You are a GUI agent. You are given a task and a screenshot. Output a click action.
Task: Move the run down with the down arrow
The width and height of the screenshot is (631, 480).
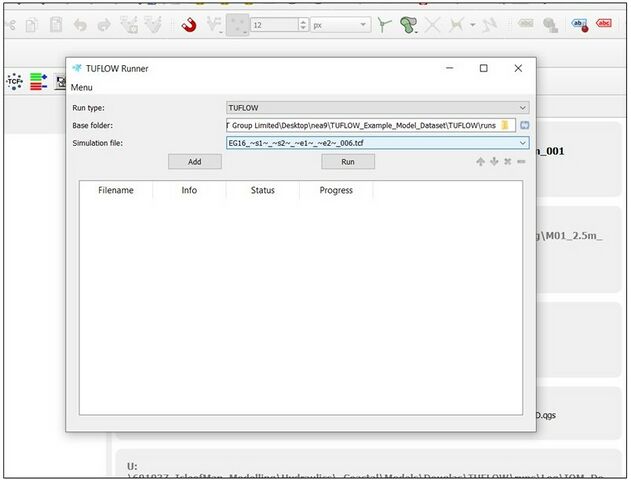coord(494,162)
